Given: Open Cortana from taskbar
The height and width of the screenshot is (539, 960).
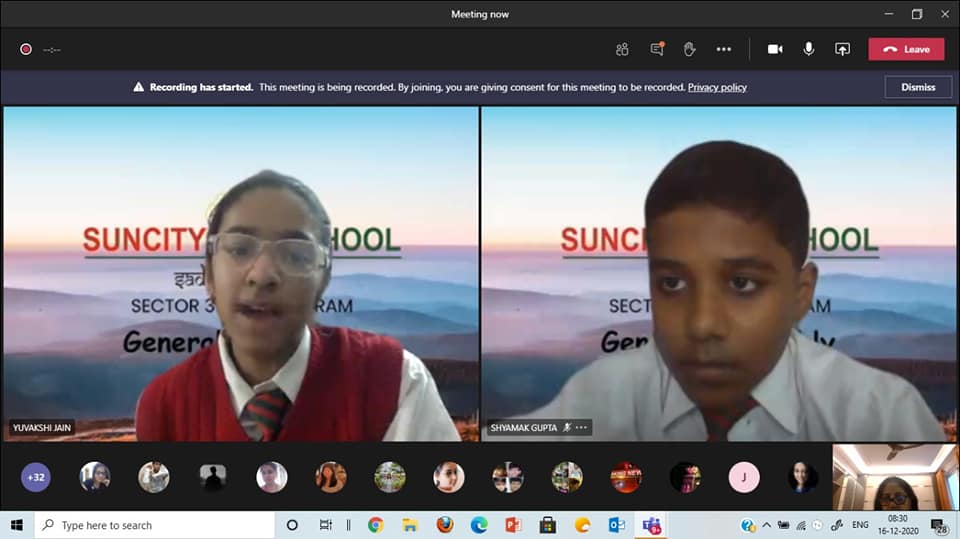Looking at the screenshot, I should click(x=292, y=525).
